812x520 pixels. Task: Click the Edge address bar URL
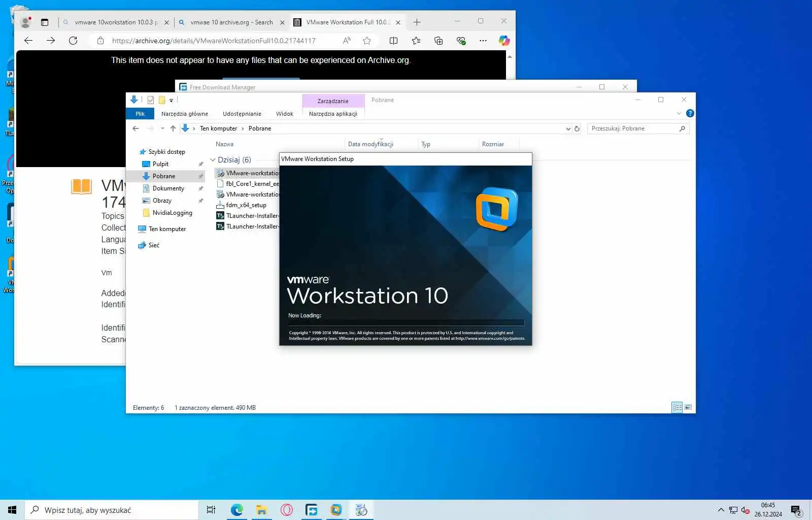(214, 41)
